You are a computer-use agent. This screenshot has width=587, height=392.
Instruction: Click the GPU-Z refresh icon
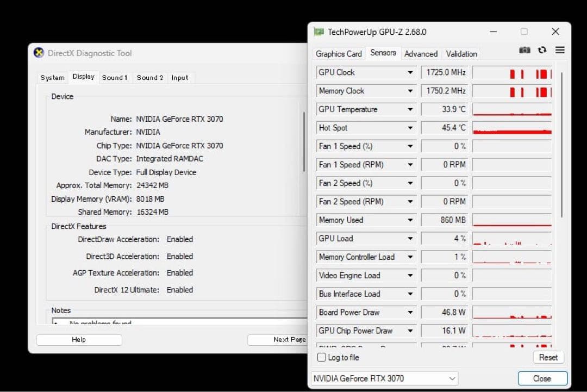[x=542, y=50]
